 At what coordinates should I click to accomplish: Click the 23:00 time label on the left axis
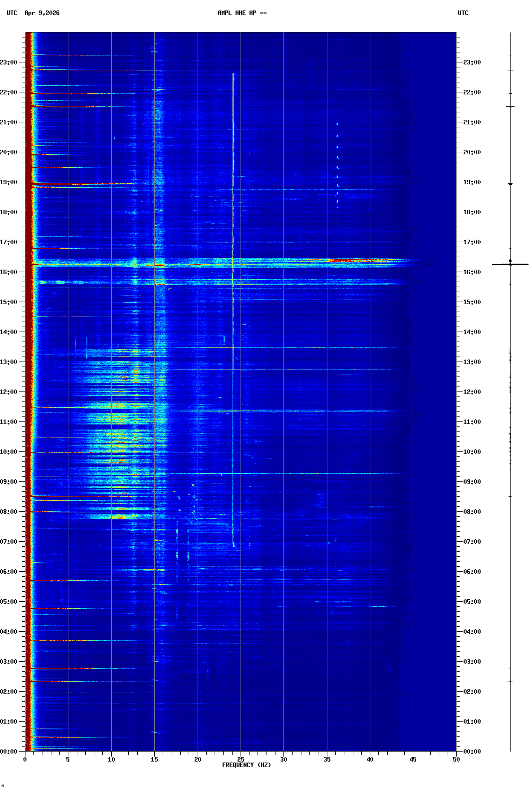9,62
